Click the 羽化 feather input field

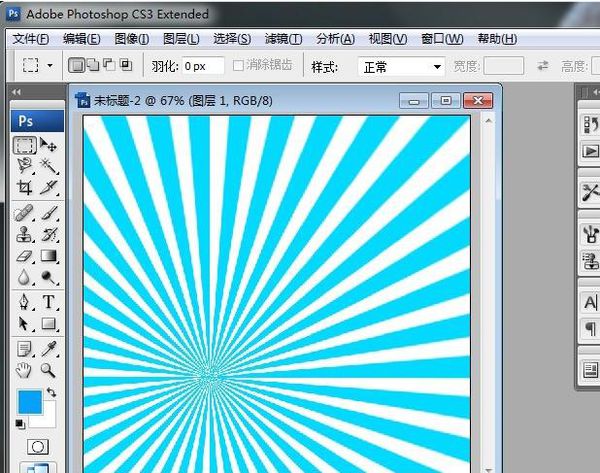click(202, 66)
